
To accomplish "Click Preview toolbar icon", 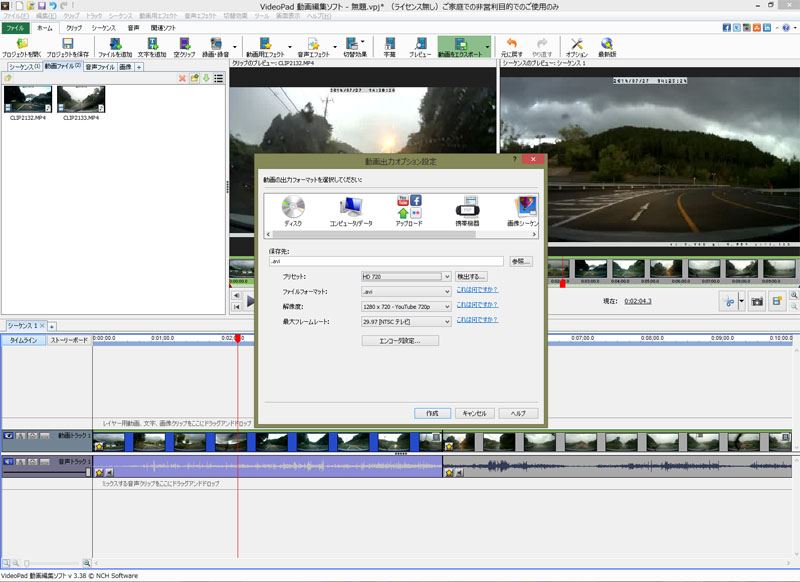I will tap(420, 47).
